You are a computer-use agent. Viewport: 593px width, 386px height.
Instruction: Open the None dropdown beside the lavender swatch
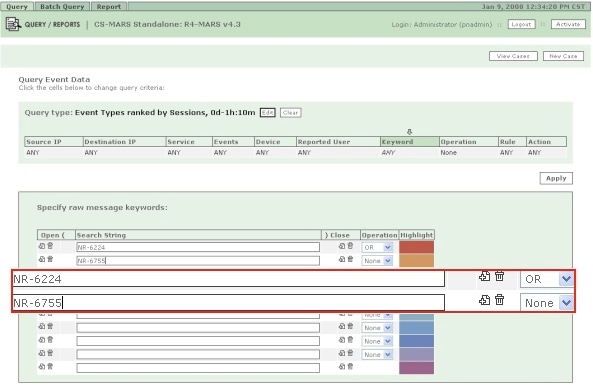pyautogui.click(x=377, y=355)
